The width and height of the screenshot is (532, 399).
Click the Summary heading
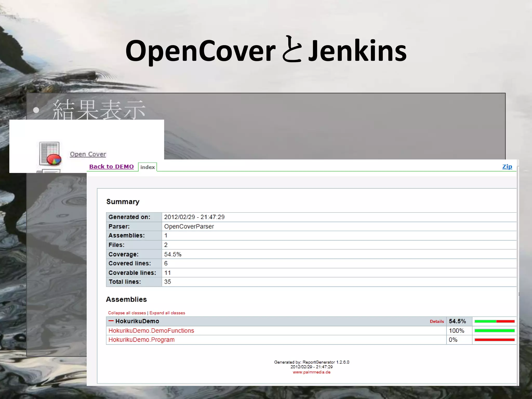point(123,202)
